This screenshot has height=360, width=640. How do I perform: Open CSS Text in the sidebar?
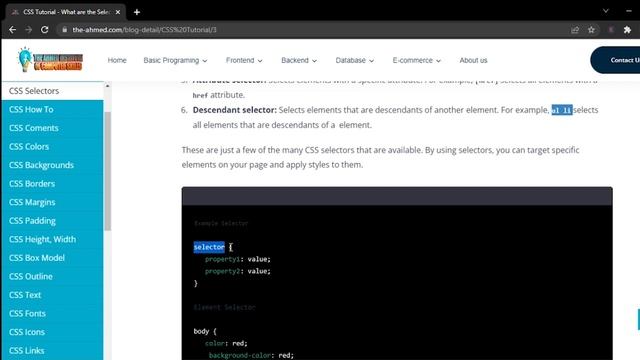pos(52,295)
